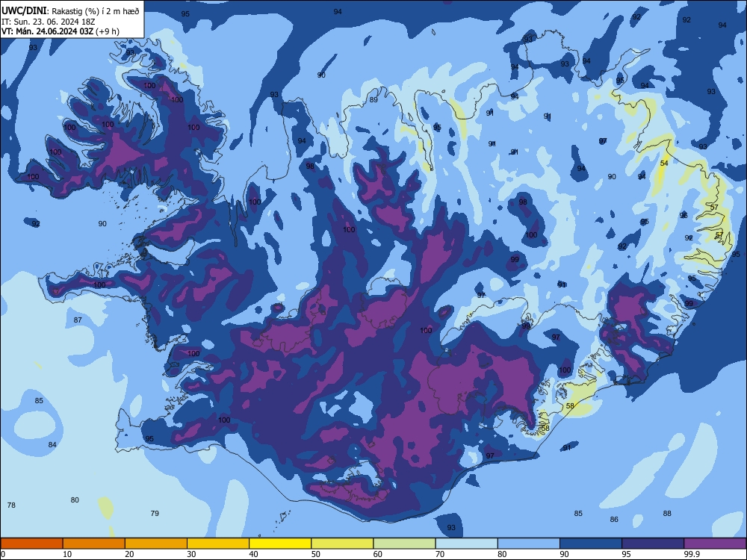Click the pale yellow 50–60 legend swatch

coord(342,544)
